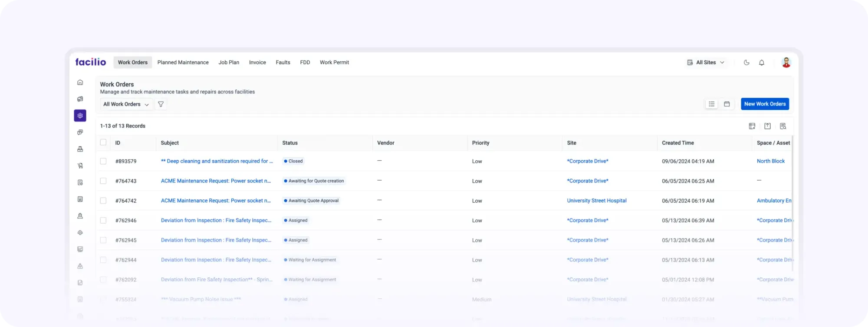The image size is (868, 327).
Task: Select the list view icon
Action: click(711, 104)
